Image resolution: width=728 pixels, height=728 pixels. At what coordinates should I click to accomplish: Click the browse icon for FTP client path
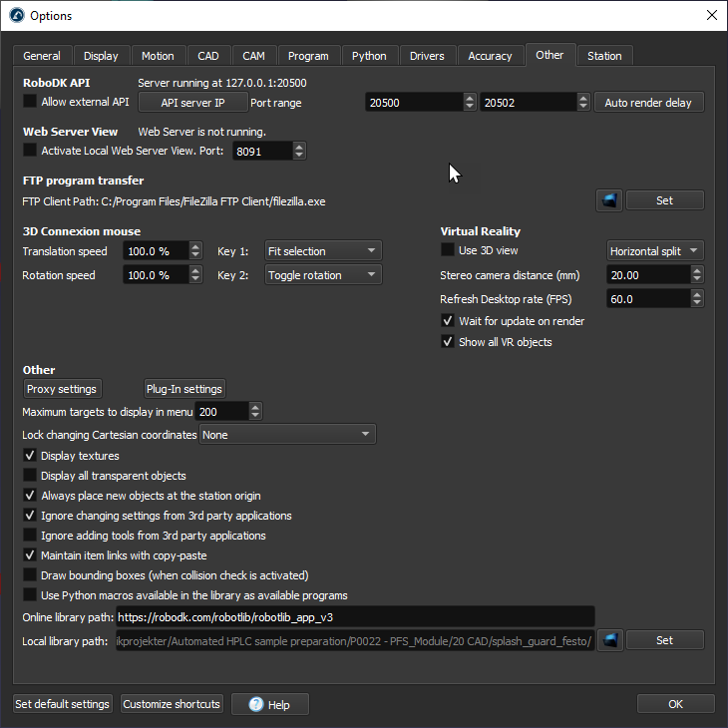coord(610,200)
